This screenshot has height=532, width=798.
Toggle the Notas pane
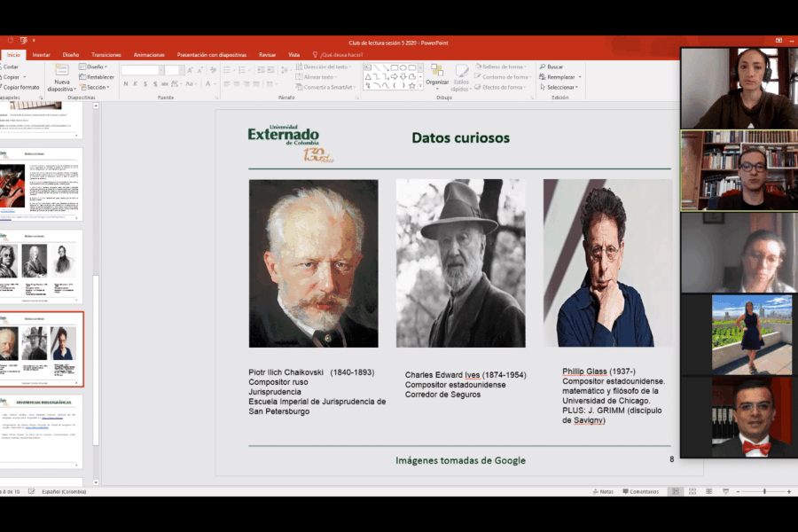point(602,491)
